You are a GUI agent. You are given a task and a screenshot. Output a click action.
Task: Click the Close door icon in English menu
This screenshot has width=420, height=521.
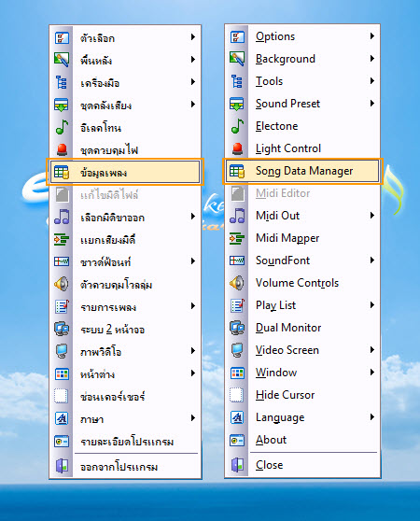click(x=237, y=465)
